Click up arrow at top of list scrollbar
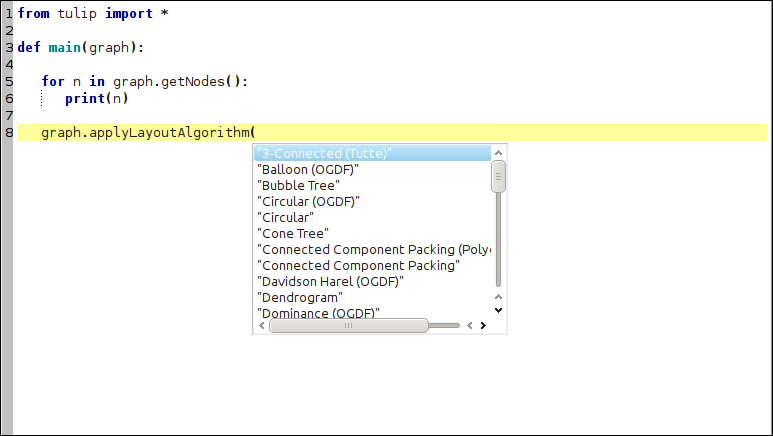The width and height of the screenshot is (773, 436). pyautogui.click(x=499, y=153)
